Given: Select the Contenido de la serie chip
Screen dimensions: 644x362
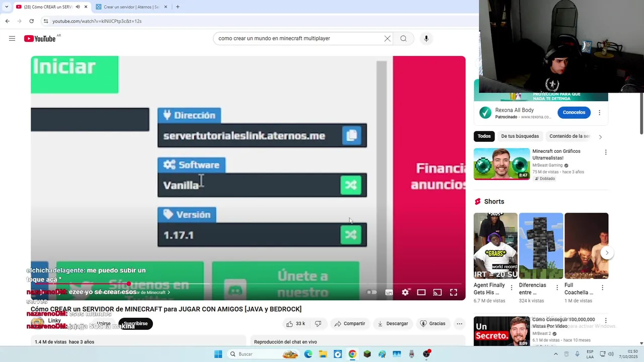Looking at the screenshot, I should click(569, 136).
